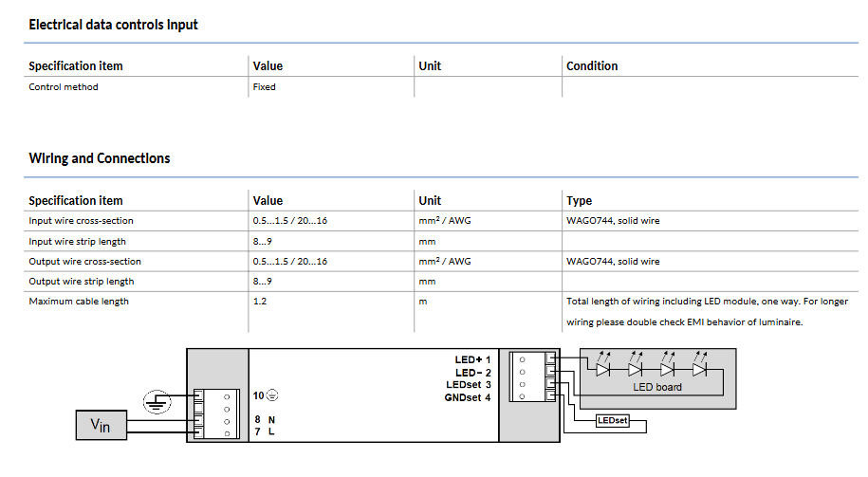The image size is (868, 477).
Task: Click the 'Wiring and Connections' heading
Action: [x=100, y=158]
